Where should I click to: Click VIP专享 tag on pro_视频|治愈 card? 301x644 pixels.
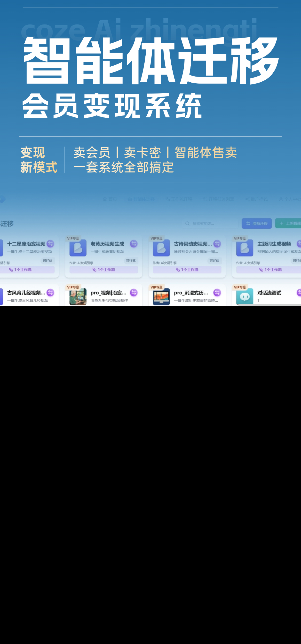coord(73,287)
